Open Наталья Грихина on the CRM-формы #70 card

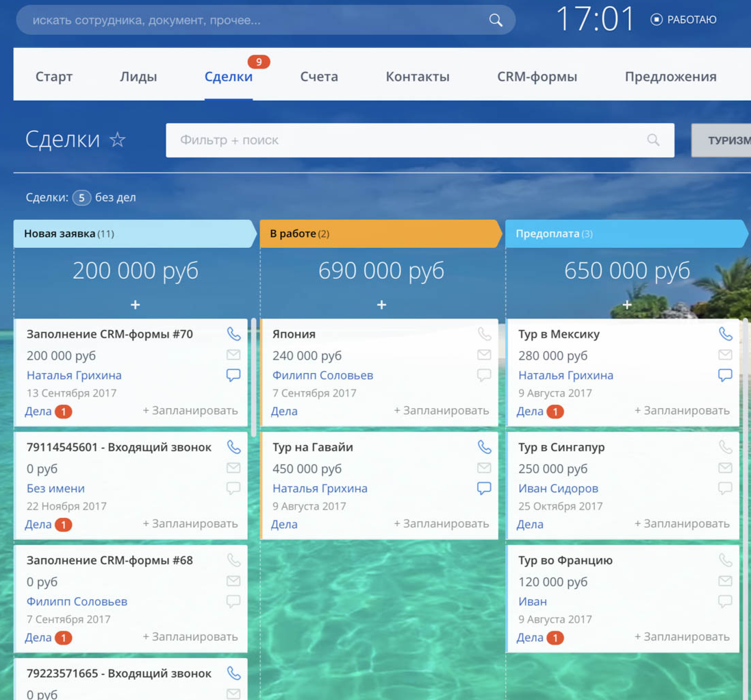pyautogui.click(x=74, y=375)
